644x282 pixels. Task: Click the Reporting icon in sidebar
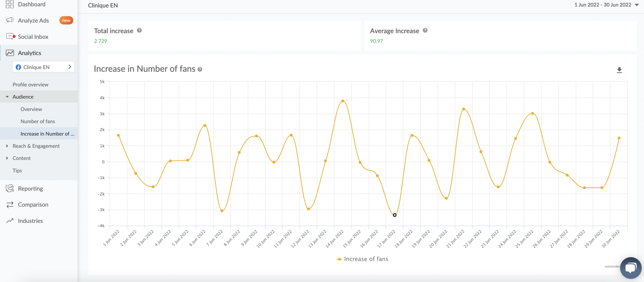pos(10,188)
